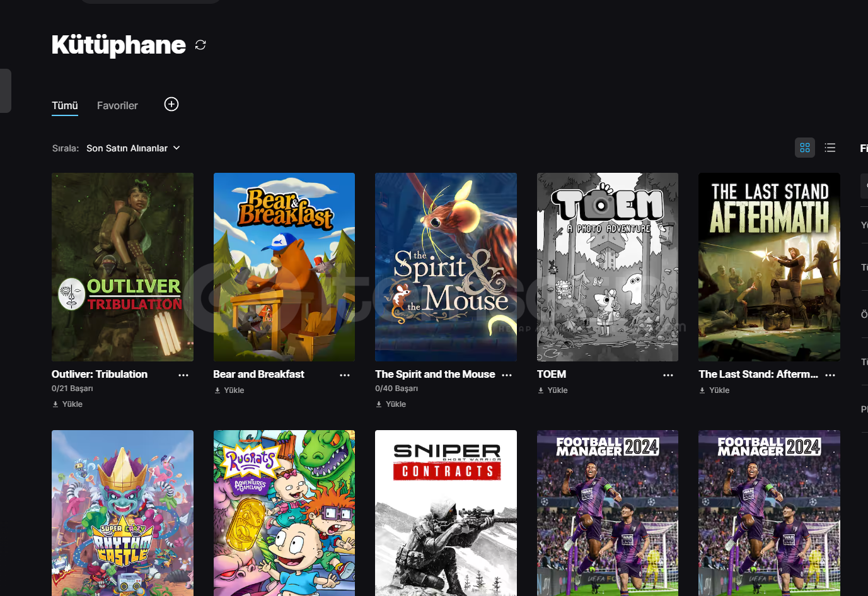Switch to grid view
This screenshot has width=868, height=596.
point(805,148)
